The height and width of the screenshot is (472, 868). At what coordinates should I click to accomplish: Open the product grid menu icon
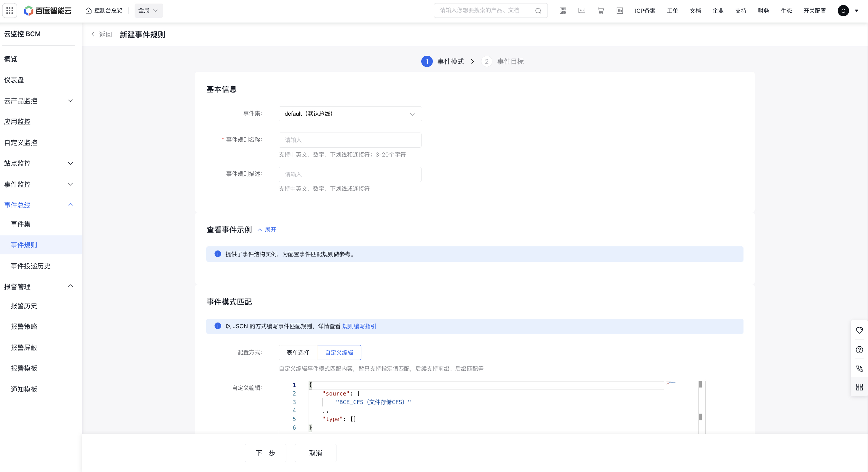(10, 11)
